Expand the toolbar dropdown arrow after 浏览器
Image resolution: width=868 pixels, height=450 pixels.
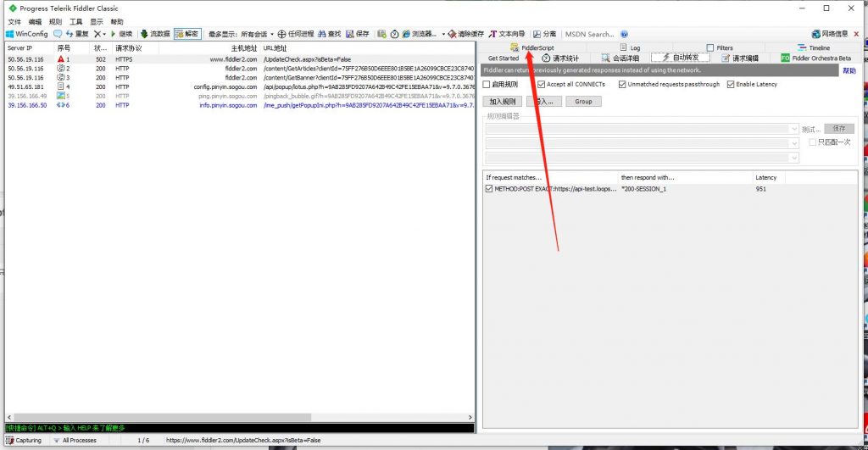(x=442, y=34)
